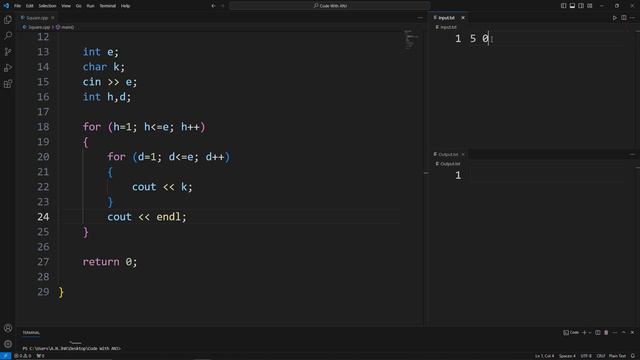640x360 pixels.
Task: Change encoding via UTF-8 status item
Action: click(x=586, y=356)
